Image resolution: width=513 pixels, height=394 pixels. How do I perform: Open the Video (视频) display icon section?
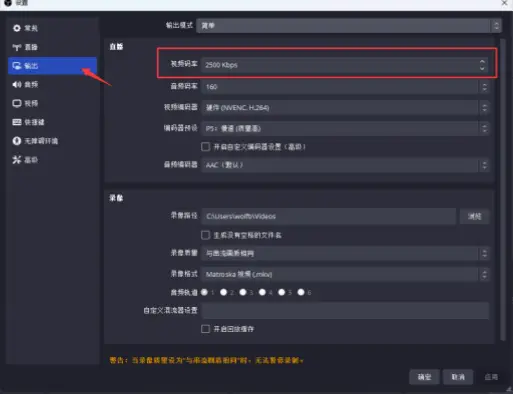point(17,103)
